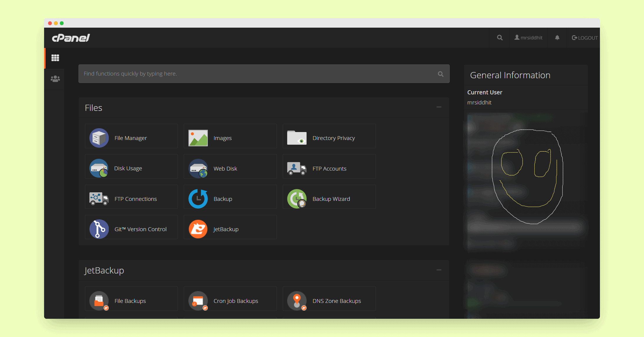Click the orange JetBackup icon in Files
The width and height of the screenshot is (644, 337).
tap(198, 229)
